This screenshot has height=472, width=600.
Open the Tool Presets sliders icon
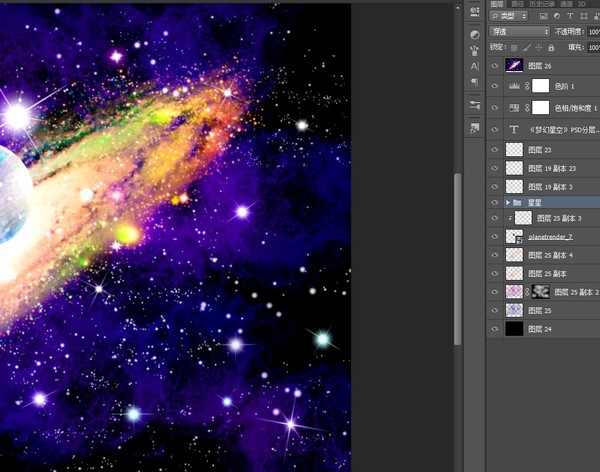click(474, 105)
